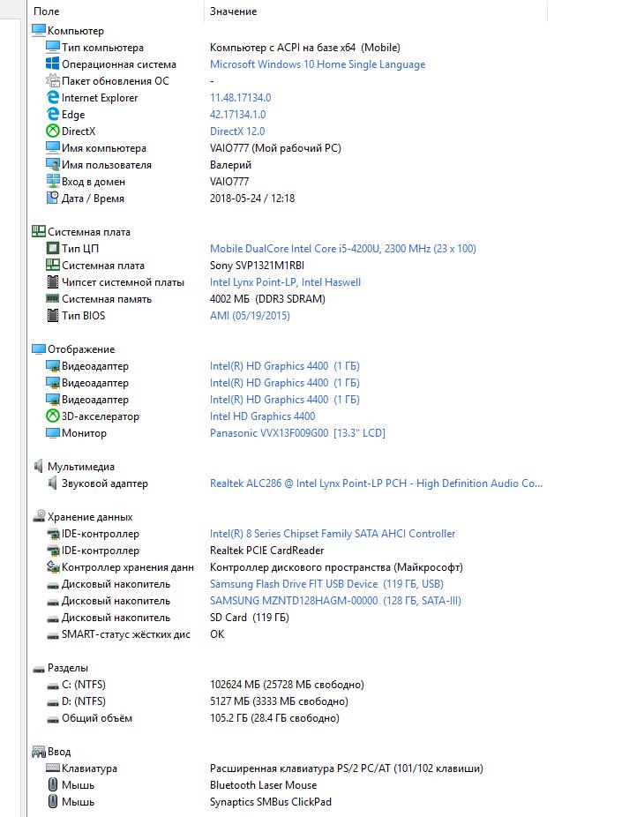644x817 pixels.
Task: Click the Разделы group drive icon
Action: pyautogui.click(x=39, y=669)
